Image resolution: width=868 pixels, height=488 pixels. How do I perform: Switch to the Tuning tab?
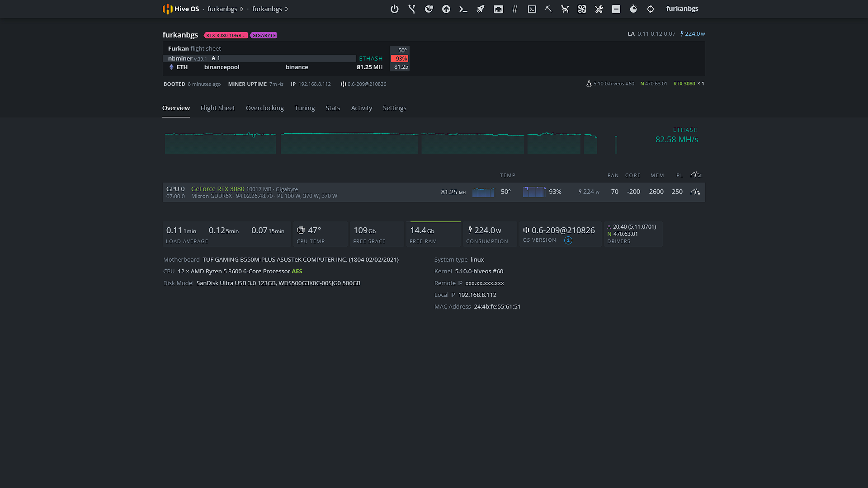305,108
